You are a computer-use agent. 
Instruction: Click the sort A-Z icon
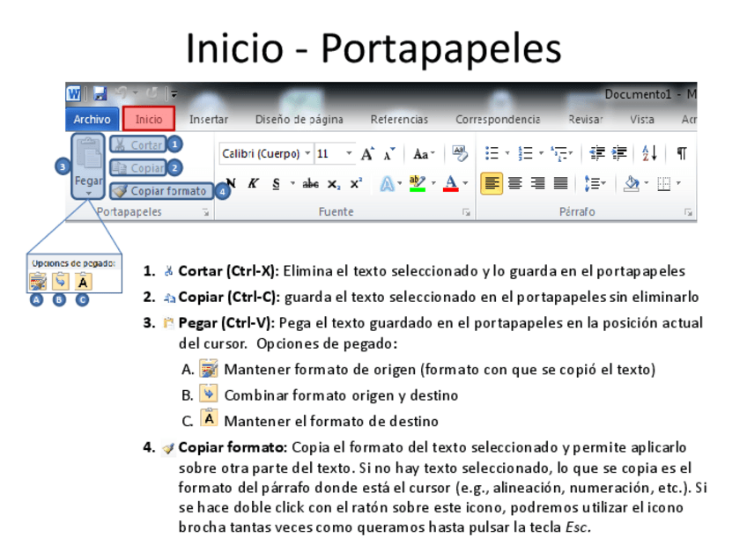click(x=650, y=153)
